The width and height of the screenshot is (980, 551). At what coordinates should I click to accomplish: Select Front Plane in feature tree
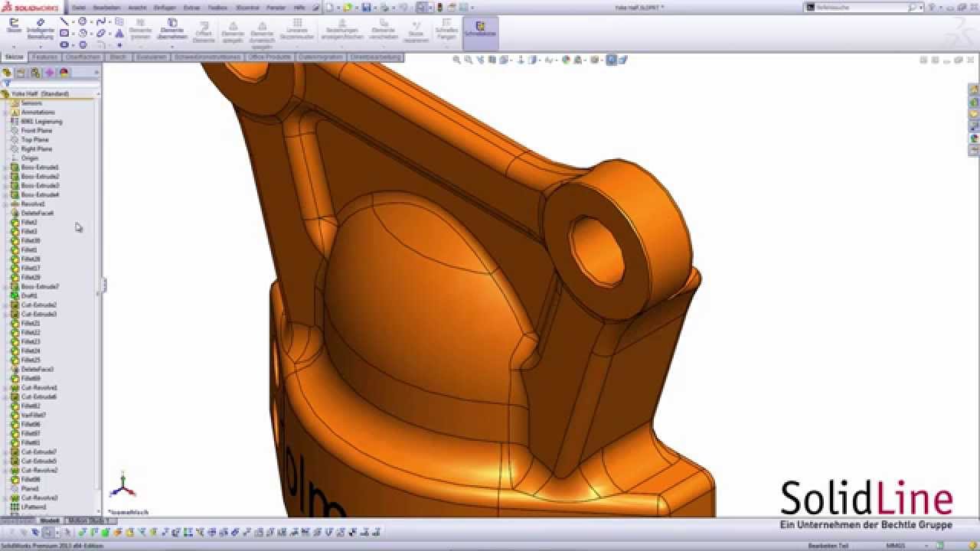pyautogui.click(x=36, y=130)
